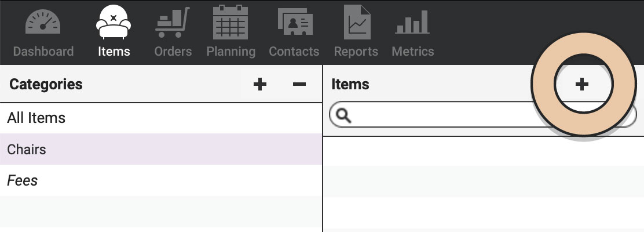
Task: Select the Items armchair icon
Action: coord(114,22)
